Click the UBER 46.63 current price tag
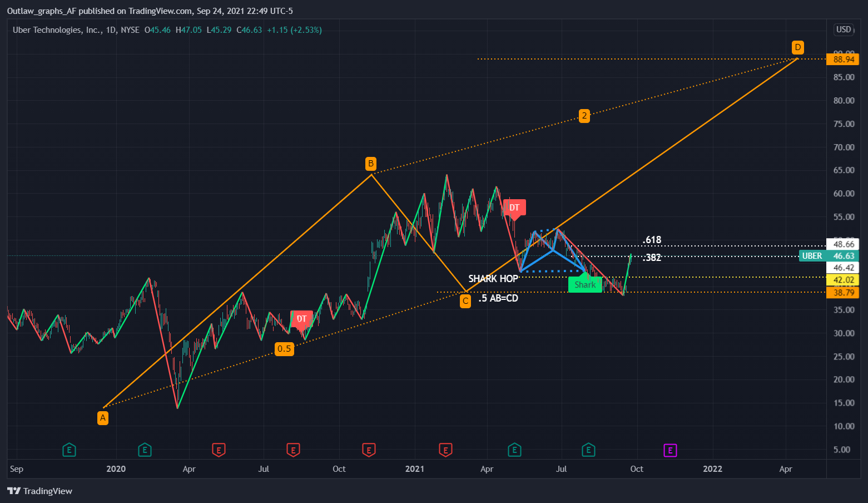The image size is (868, 503). point(829,256)
